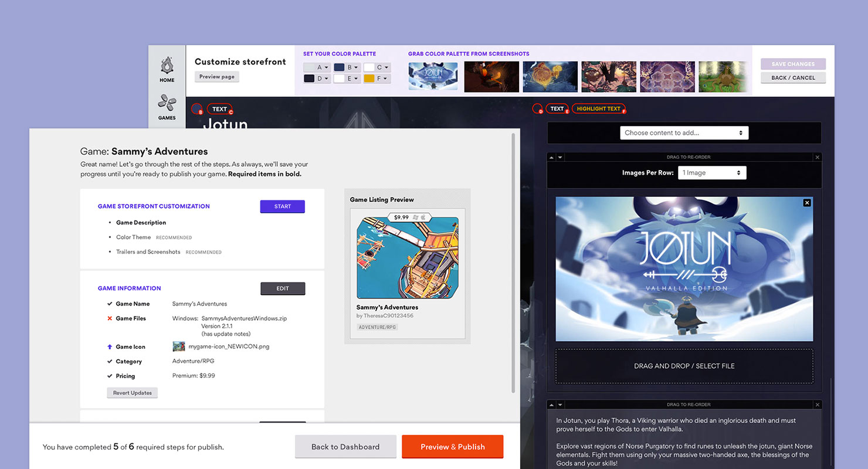
Task: Click the Trailers and Screenshots step
Action: pyautogui.click(x=148, y=252)
